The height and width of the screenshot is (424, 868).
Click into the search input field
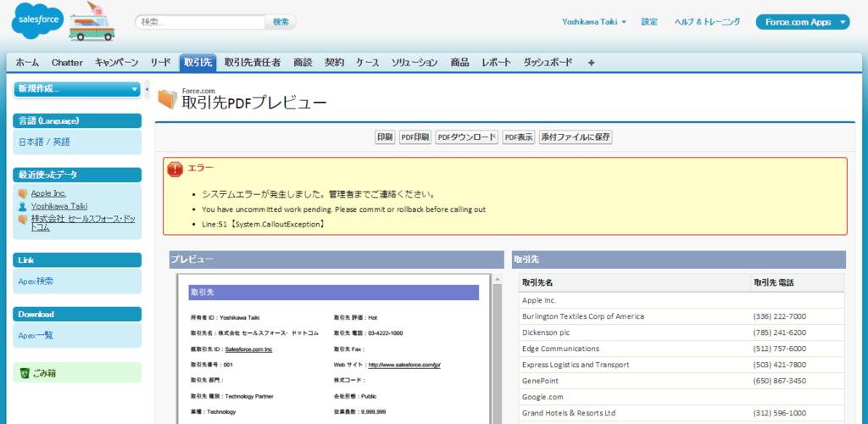(200, 22)
